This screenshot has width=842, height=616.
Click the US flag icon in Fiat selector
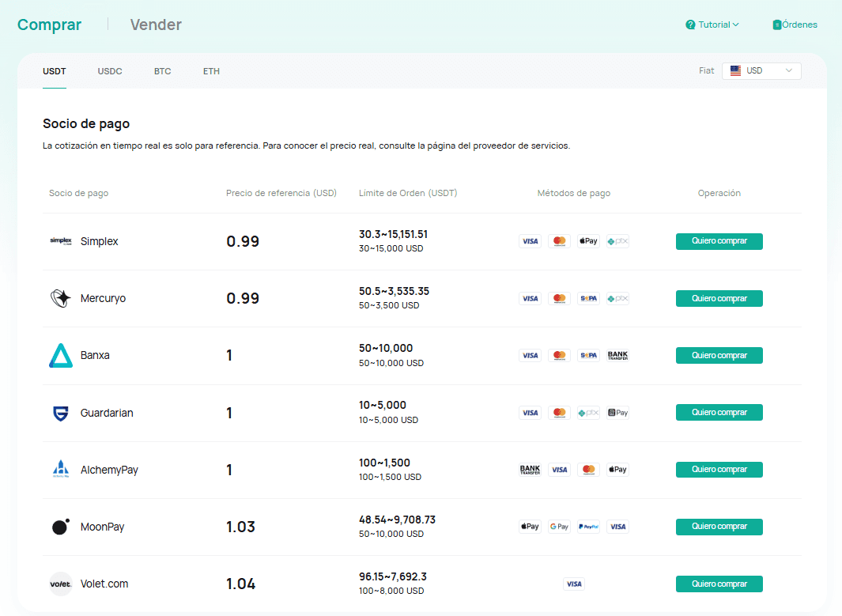(x=736, y=70)
